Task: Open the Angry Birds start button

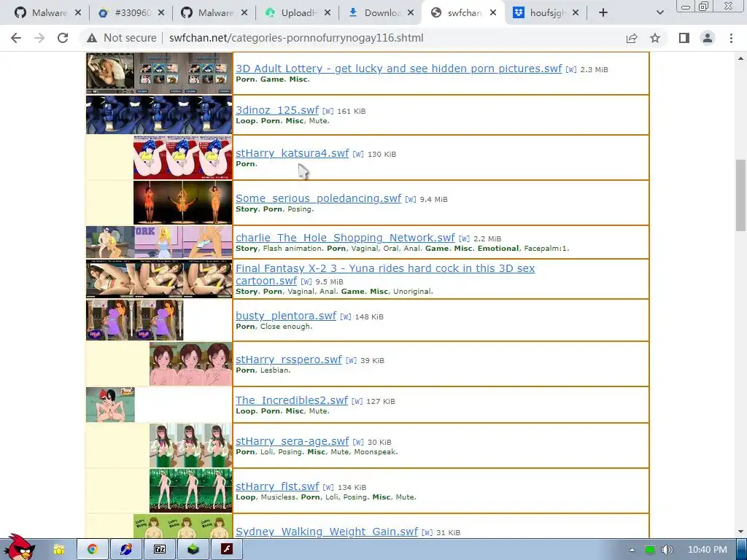Action: 19,548
